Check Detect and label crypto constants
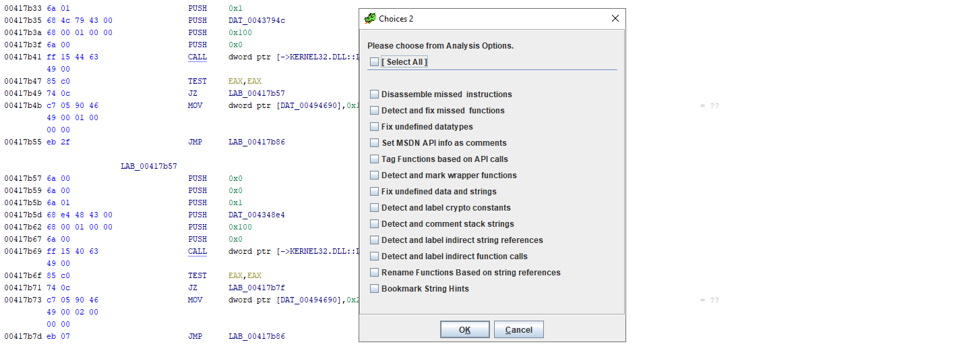Image resolution: width=980 pixels, height=353 pixels. pos(374,208)
